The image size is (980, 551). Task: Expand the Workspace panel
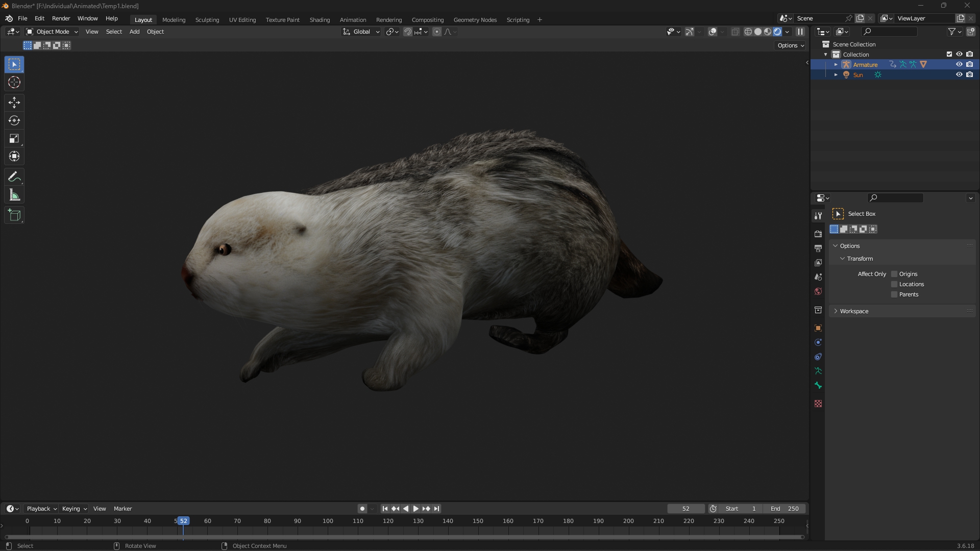pyautogui.click(x=854, y=311)
